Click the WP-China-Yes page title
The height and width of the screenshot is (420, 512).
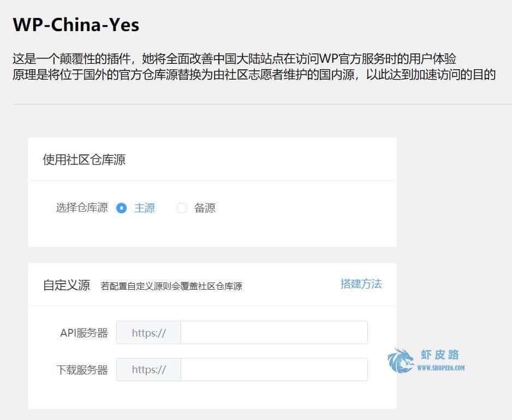pos(76,25)
